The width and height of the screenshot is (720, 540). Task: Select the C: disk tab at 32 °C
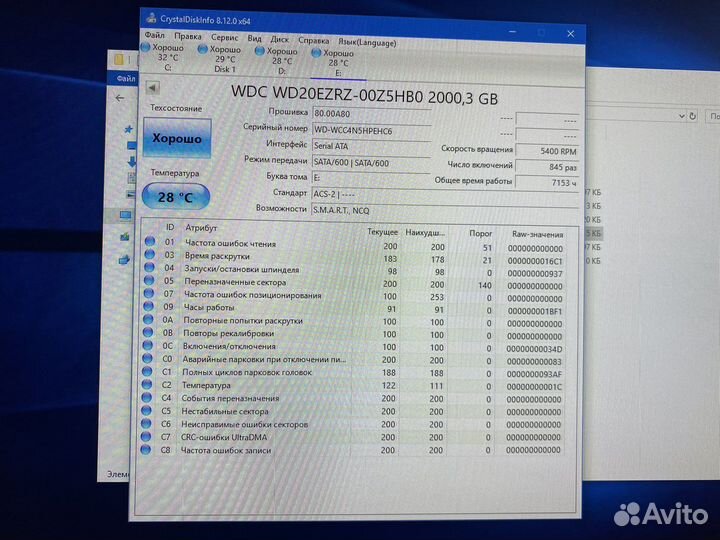click(163, 57)
